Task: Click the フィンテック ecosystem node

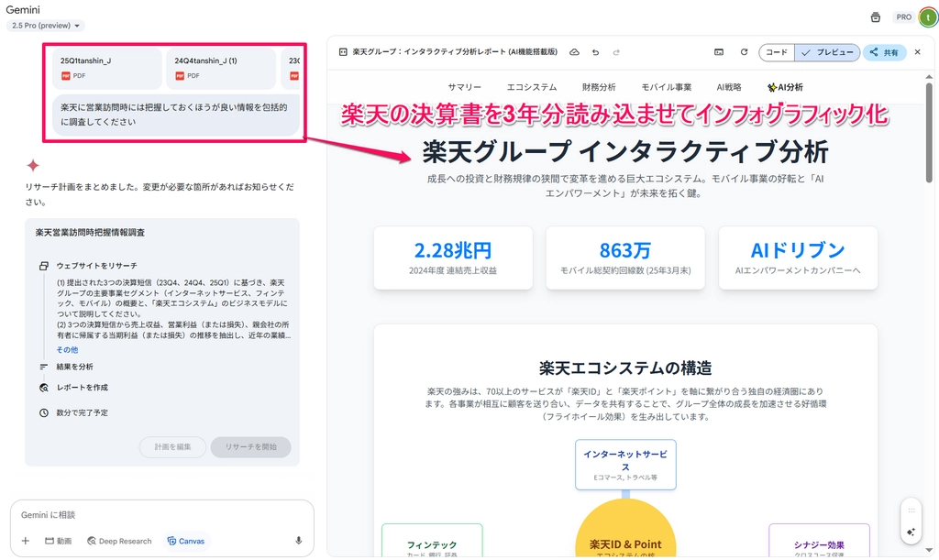Action: click(x=432, y=541)
